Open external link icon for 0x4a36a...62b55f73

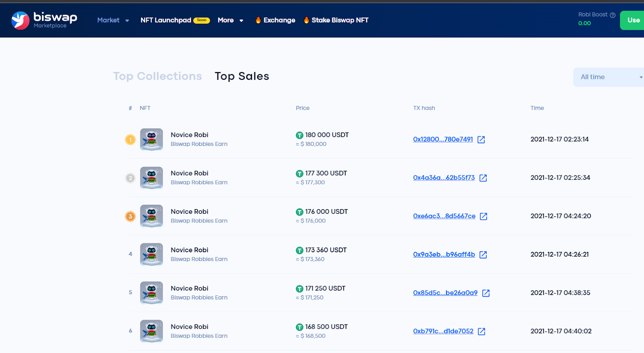[483, 178]
